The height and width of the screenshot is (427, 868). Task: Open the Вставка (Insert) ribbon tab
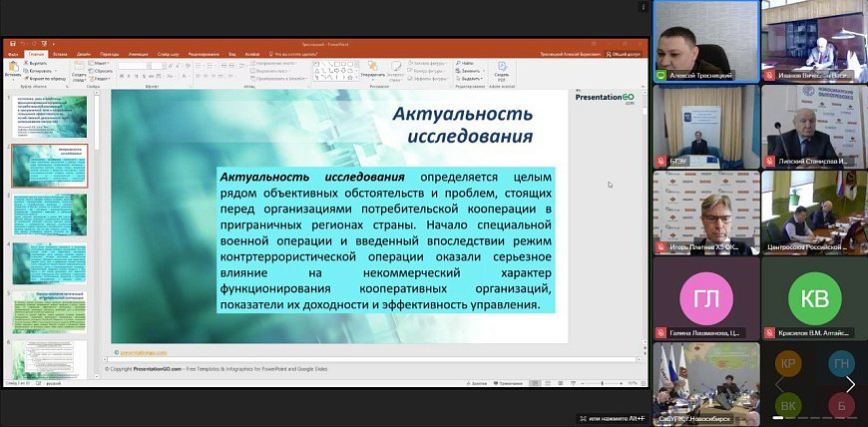(61, 54)
